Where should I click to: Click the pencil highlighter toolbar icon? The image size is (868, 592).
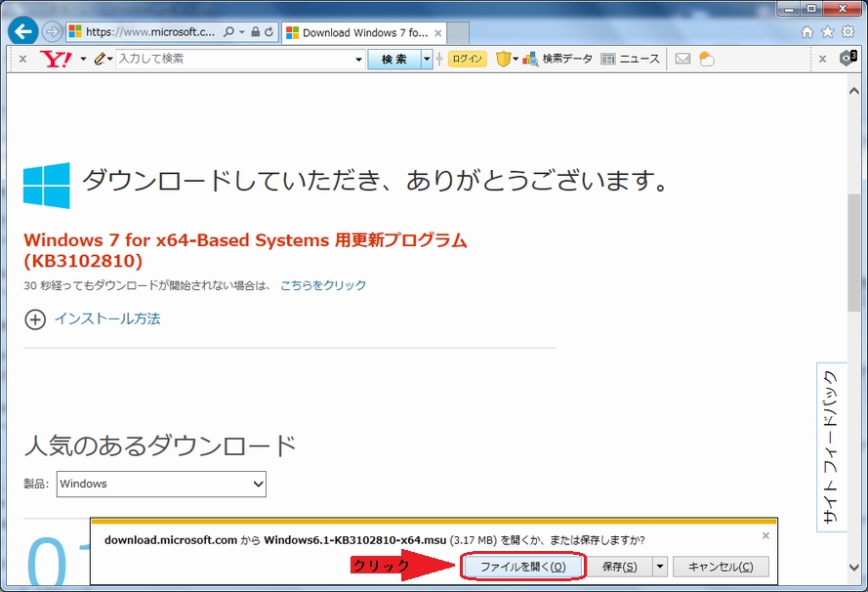pyautogui.click(x=100, y=59)
